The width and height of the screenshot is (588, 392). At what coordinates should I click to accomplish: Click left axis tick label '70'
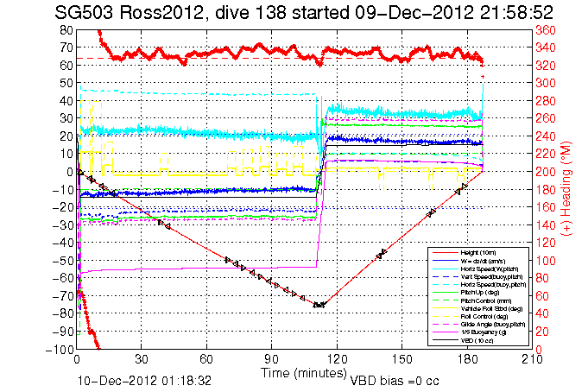[x=66, y=47]
